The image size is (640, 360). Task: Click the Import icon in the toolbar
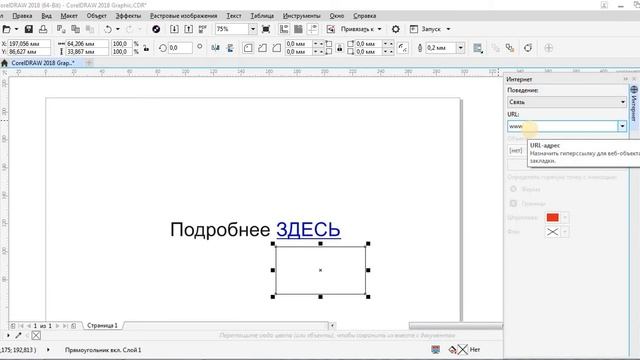[174, 29]
